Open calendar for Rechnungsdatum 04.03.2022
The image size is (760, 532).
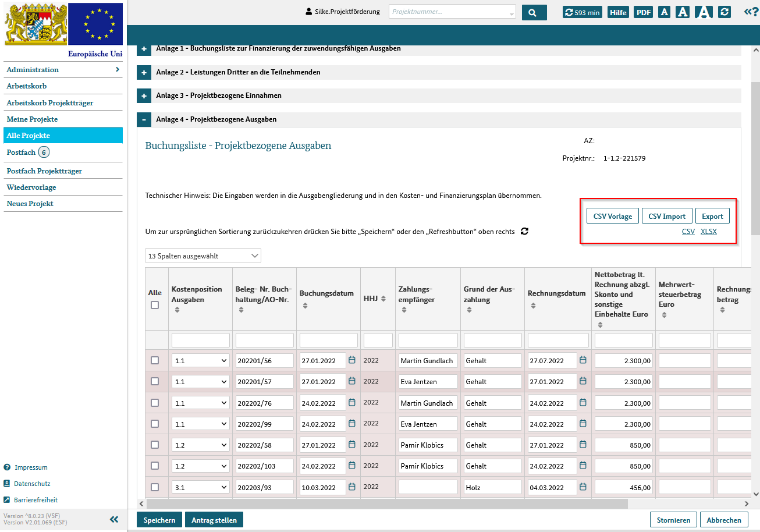583,487
